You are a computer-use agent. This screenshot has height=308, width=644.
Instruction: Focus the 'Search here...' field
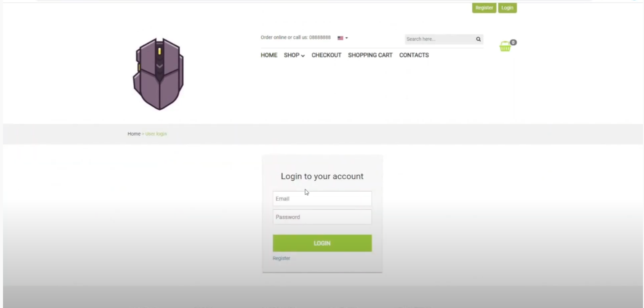[x=439, y=39]
